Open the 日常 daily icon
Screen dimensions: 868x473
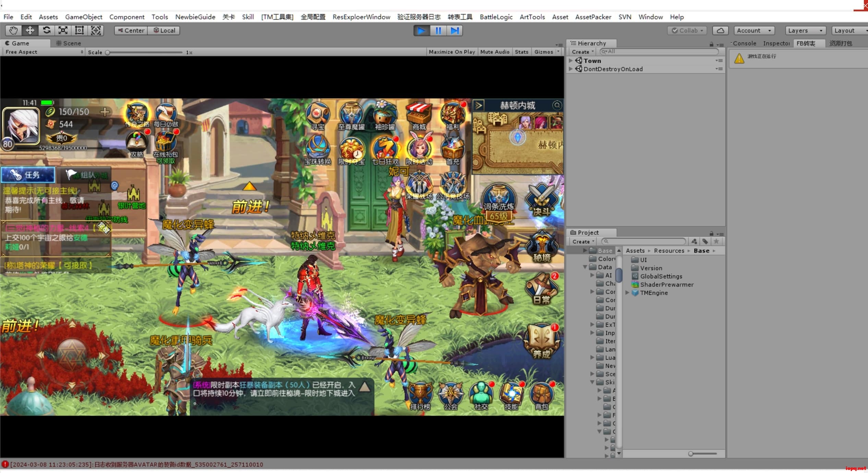pos(542,289)
